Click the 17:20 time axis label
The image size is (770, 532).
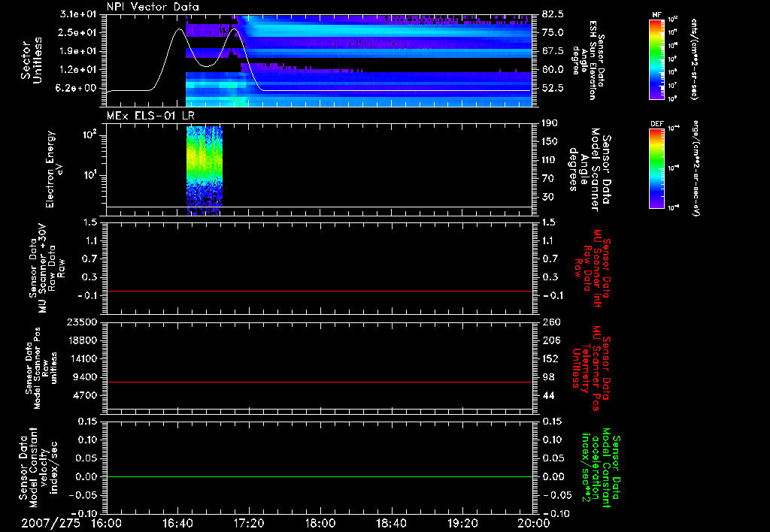249,523
